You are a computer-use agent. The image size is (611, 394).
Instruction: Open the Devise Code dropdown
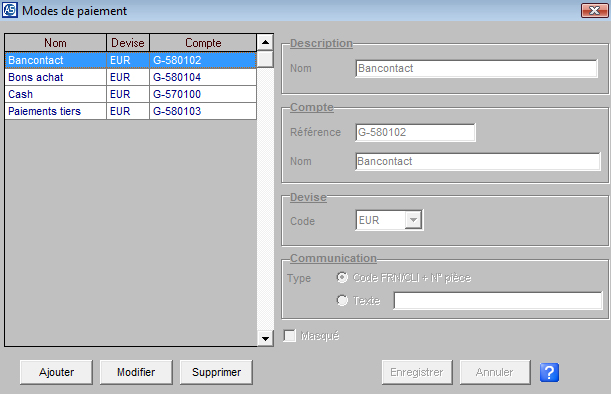point(413,220)
